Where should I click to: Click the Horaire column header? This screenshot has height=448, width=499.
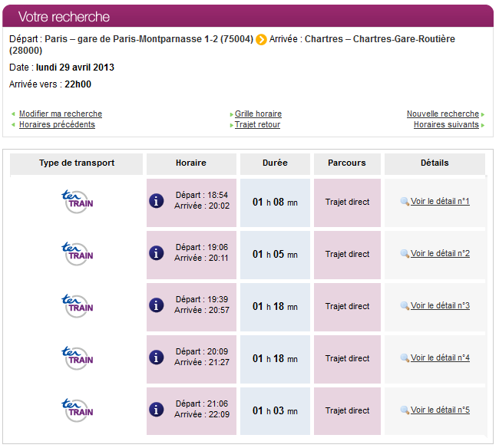pyautogui.click(x=191, y=164)
